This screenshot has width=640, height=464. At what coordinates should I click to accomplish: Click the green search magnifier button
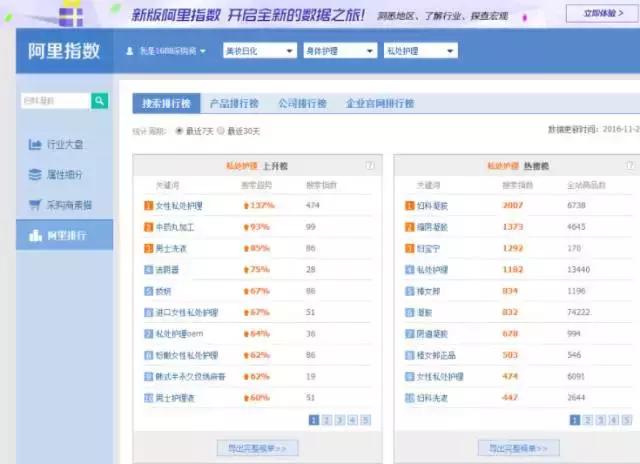coord(100,101)
